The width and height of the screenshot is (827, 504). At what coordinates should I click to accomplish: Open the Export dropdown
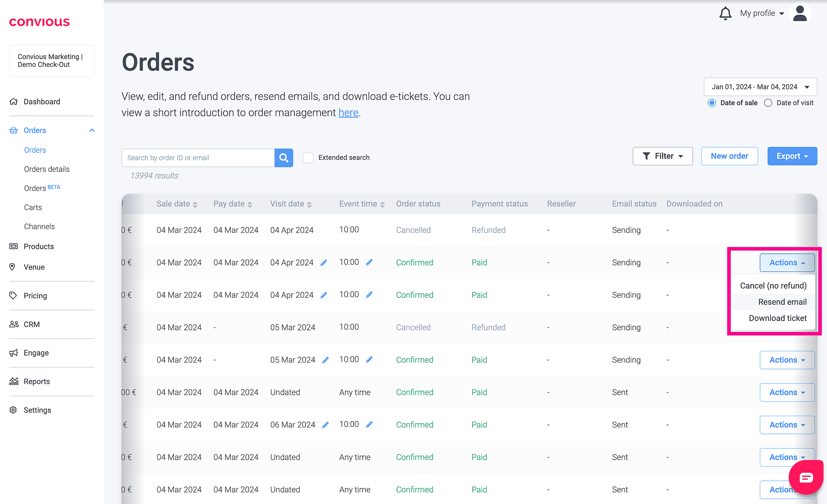[x=792, y=156]
